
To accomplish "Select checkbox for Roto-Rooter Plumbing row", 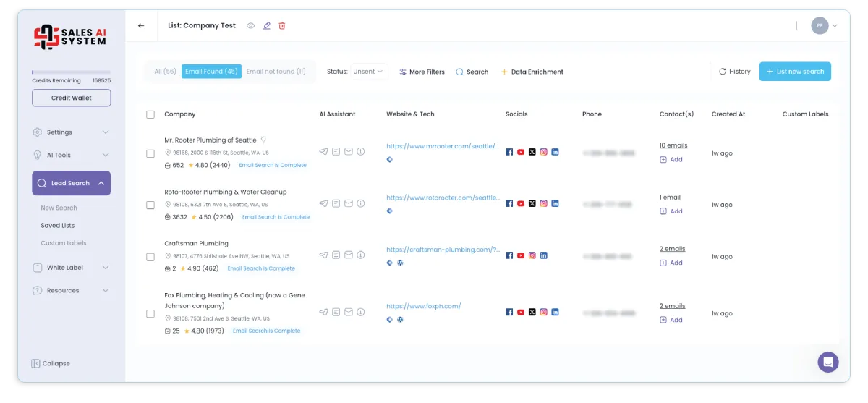I will [x=150, y=205].
